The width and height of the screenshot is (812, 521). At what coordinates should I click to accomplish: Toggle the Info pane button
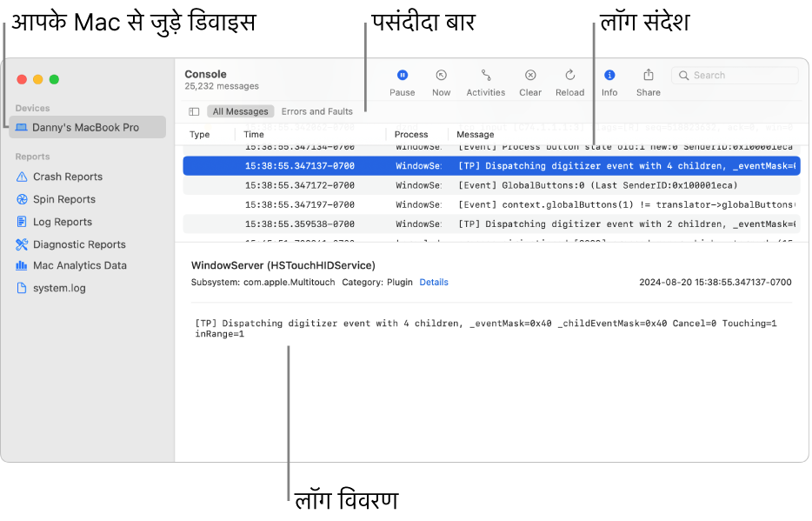tap(609, 83)
